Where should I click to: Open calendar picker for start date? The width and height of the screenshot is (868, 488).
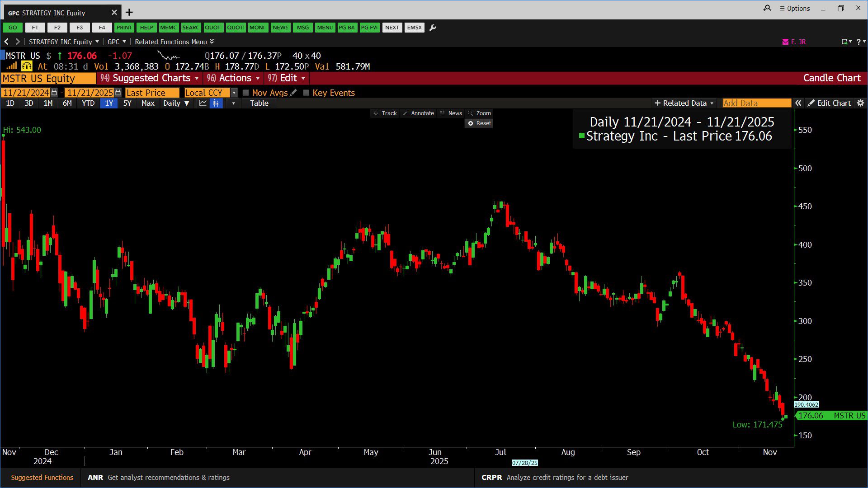click(x=54, y=93)
